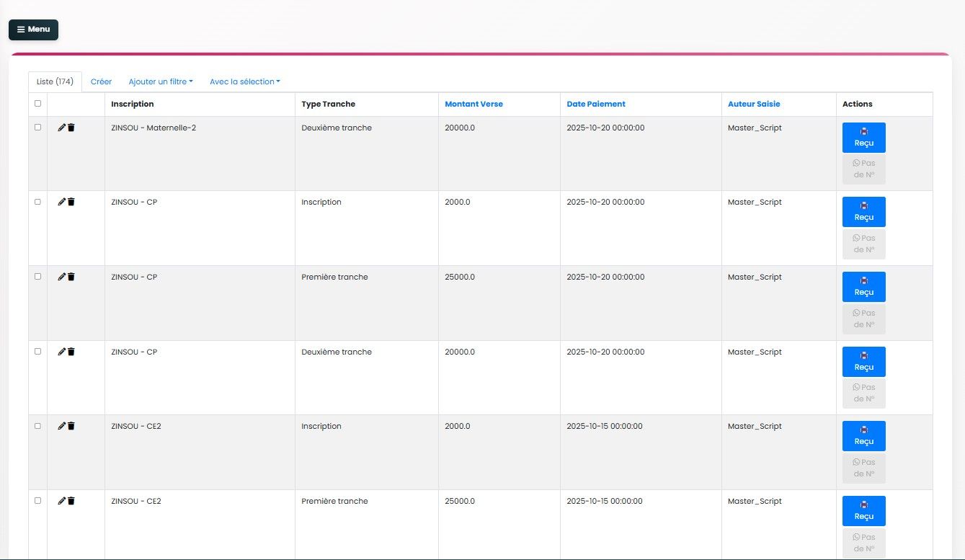
Task: Open the Créer tab
Action: (x=101, y=82)
